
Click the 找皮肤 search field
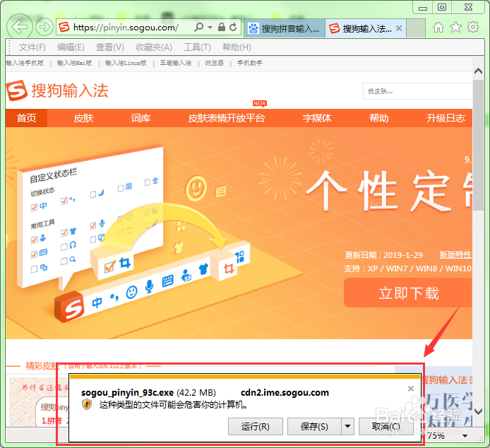pyautogui.click(x=417, y=91)
